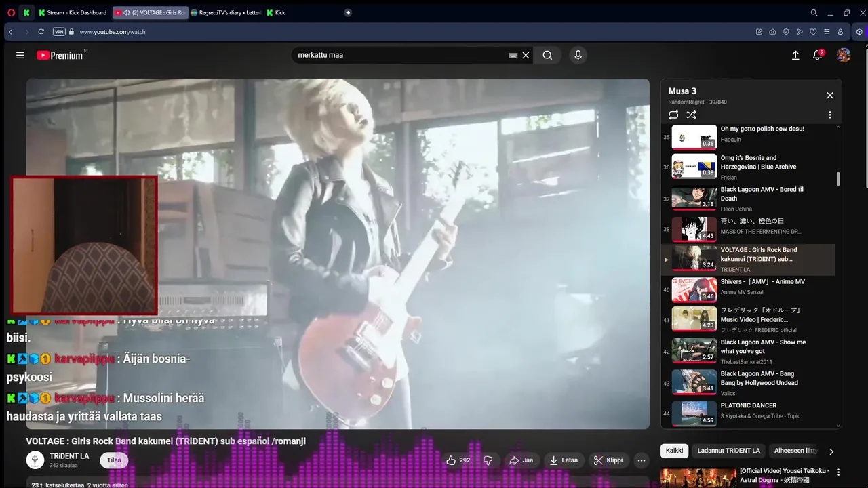The width and height of the screenshot is (868, 488).
Task: Play Oh my gotto polish cow desu
Action: coord(748,136)
